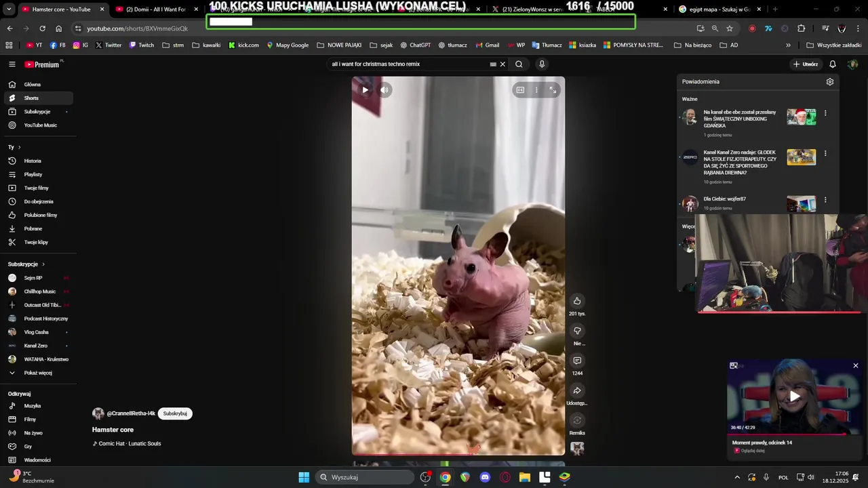Open Polubione filmy in the sidebar
Screen dimensions: 868x488
click(39, 216)
